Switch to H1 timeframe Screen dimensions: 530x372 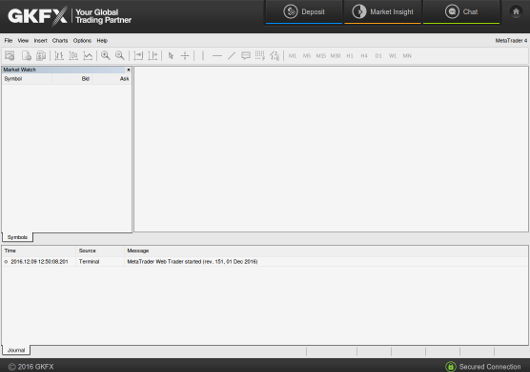(350, 56)
